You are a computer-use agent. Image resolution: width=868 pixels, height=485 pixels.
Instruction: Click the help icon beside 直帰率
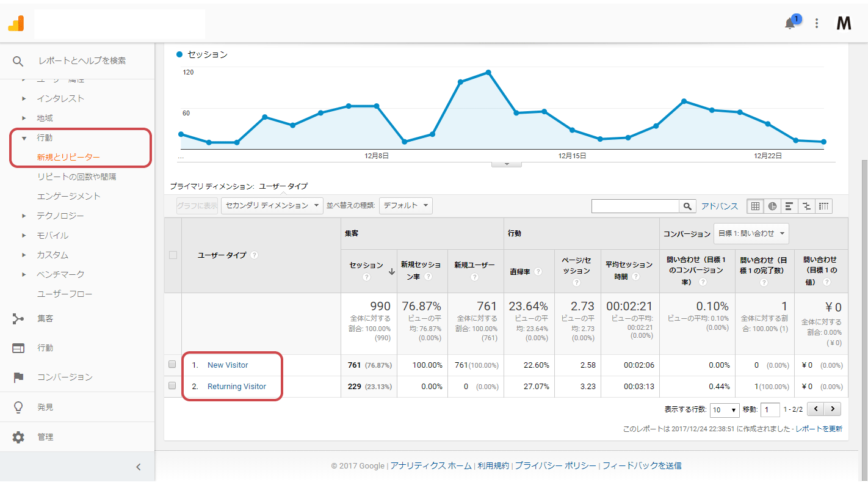click(x=538, y=271)
